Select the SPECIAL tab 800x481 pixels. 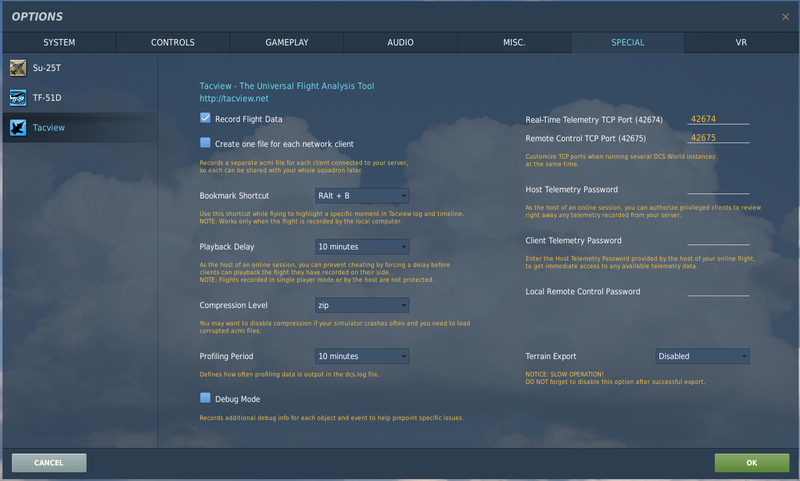tap(628, 42)
